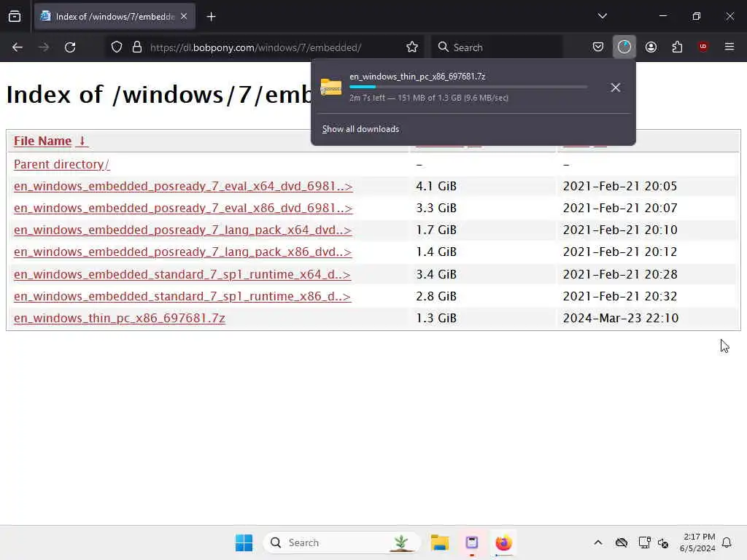Select the 3.3 GiB size cell
This screenshot has width=747, height=560.
(436, 208)
